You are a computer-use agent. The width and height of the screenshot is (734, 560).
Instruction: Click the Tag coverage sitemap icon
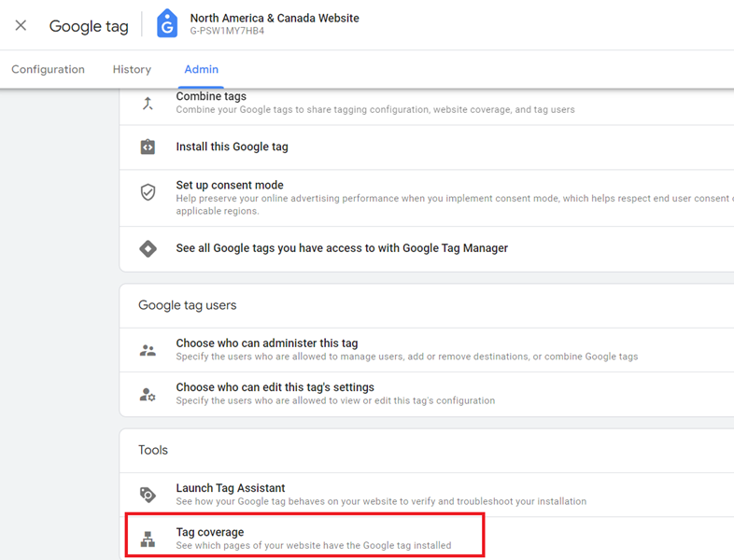tap(148, 539)
